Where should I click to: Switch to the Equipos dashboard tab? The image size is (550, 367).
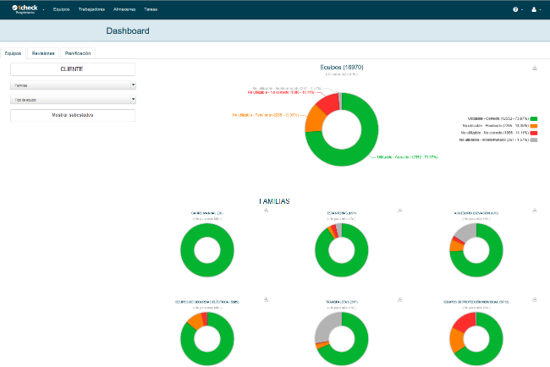coord(13,53)
